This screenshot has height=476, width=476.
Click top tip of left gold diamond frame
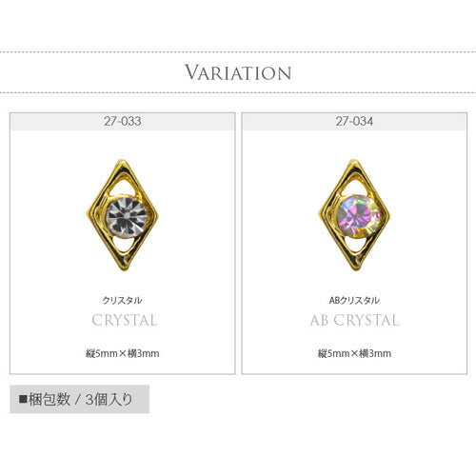[x=122, y=162]
